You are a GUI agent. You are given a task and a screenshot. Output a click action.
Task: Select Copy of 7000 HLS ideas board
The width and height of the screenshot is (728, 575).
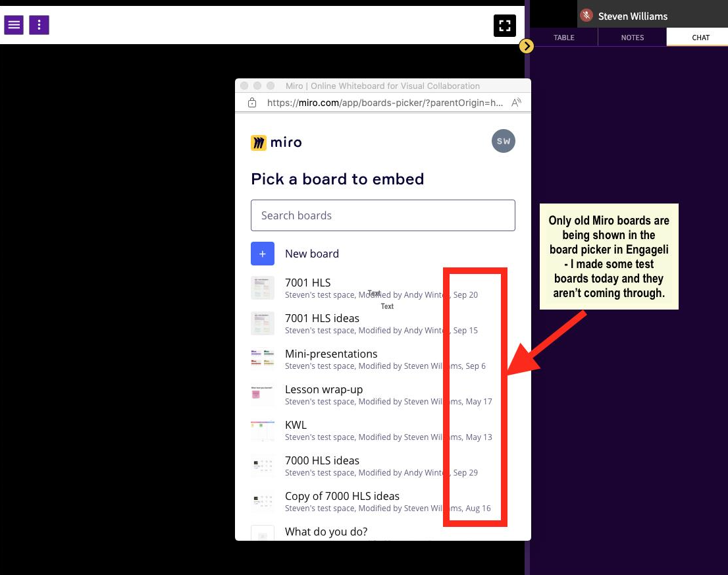[383, 502]
